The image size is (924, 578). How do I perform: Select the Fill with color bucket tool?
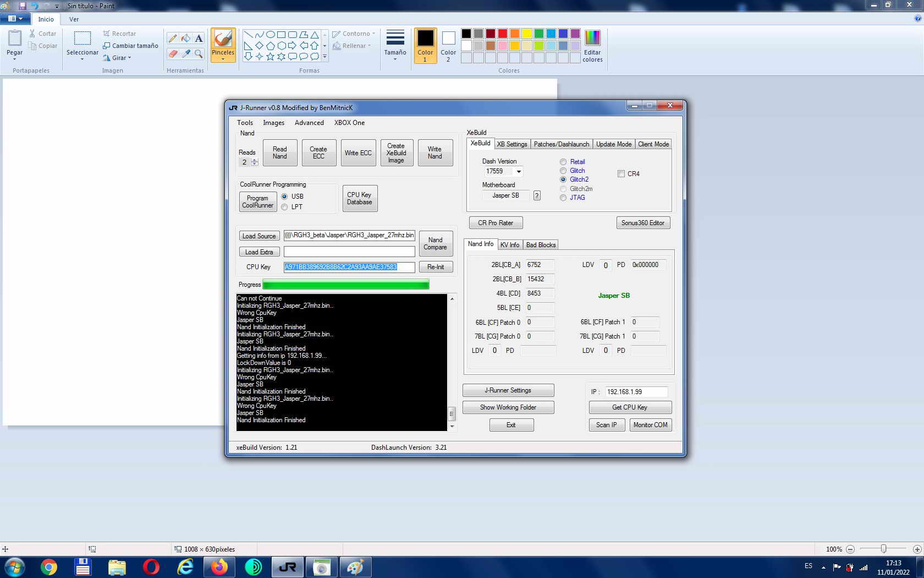tap(186, 39)
